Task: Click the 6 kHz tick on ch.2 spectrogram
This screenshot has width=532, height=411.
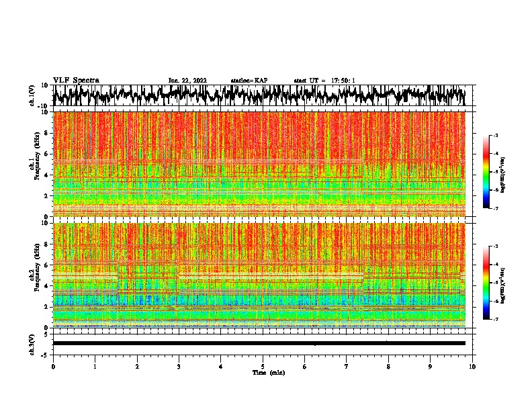Action: (x=46, y=265)
